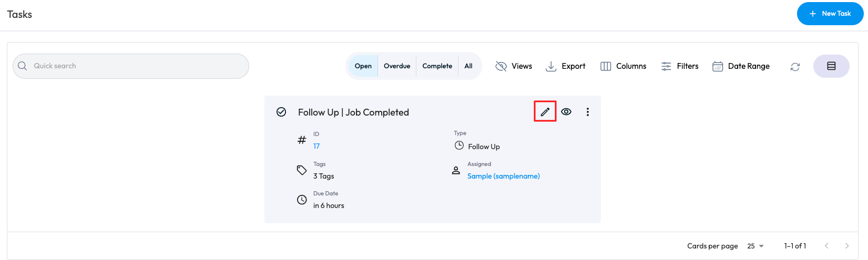Open the three-dot menu on the task card
The image size is (868, 260).
coord(588,112)
